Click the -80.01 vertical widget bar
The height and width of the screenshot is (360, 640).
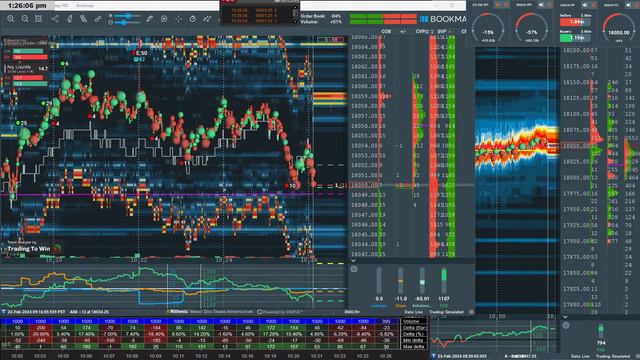(422, 280)
